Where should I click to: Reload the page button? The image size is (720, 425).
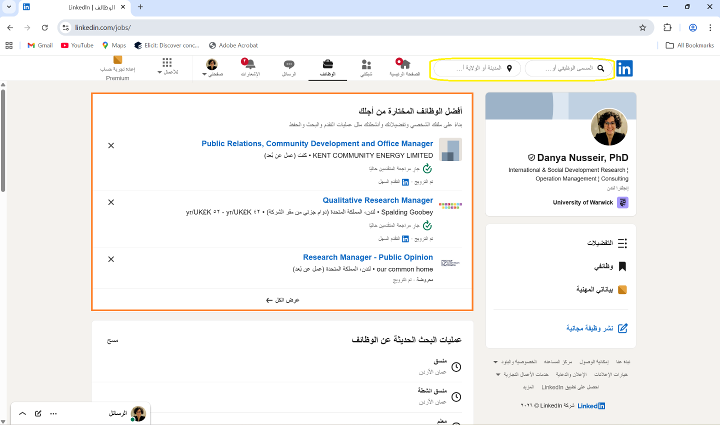pos(45,28)
